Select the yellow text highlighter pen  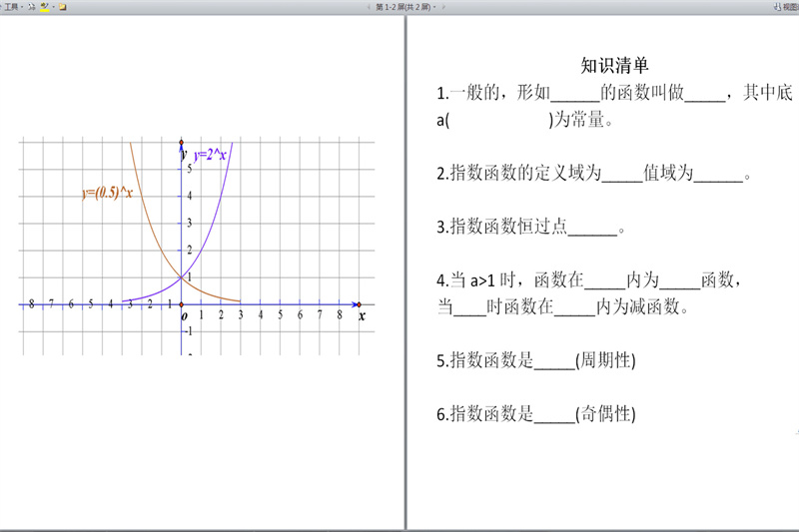coord(44,6)
